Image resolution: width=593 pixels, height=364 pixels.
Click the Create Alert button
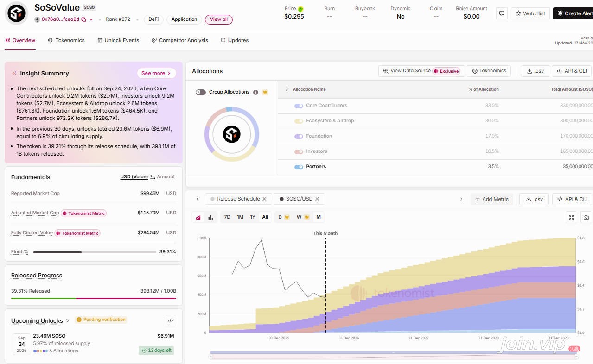573,13
